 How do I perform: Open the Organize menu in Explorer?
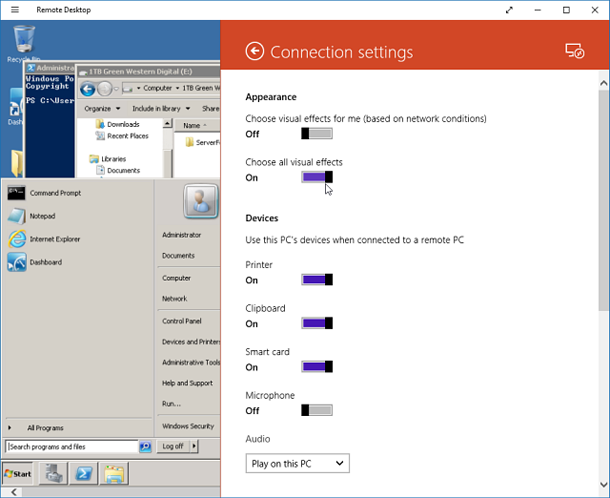click(102, 108)
